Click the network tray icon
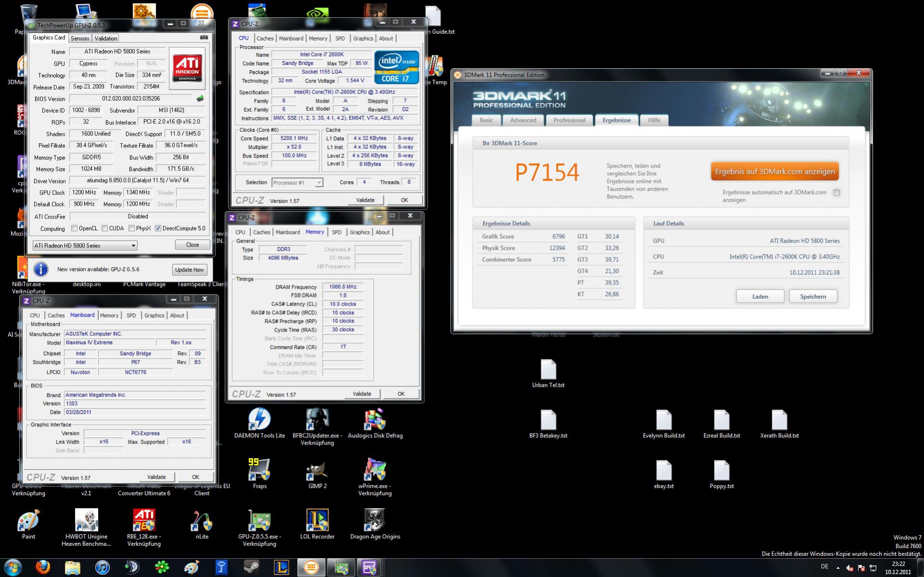This screenshot has height=577, width=924. (x=873, y=568)
